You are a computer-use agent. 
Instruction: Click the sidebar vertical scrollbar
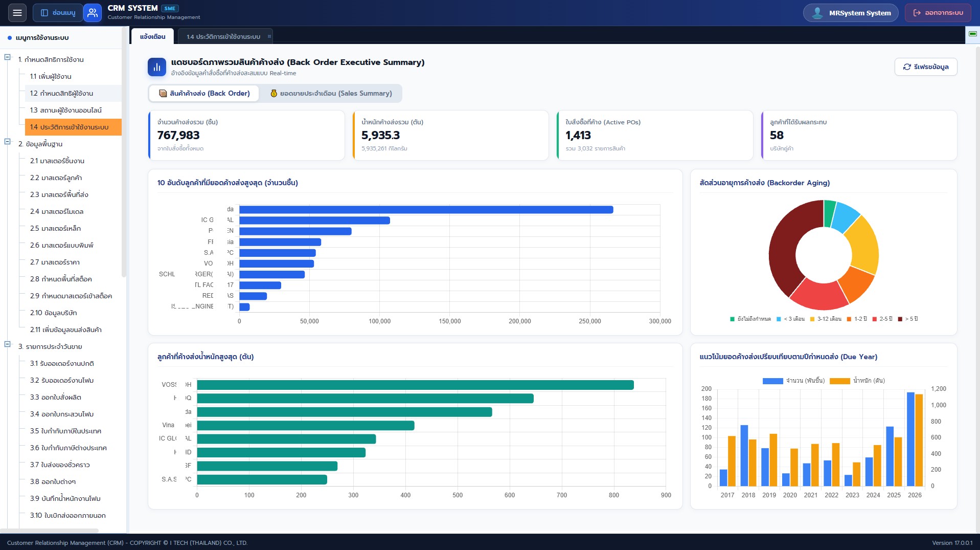(x=124, y=151)
